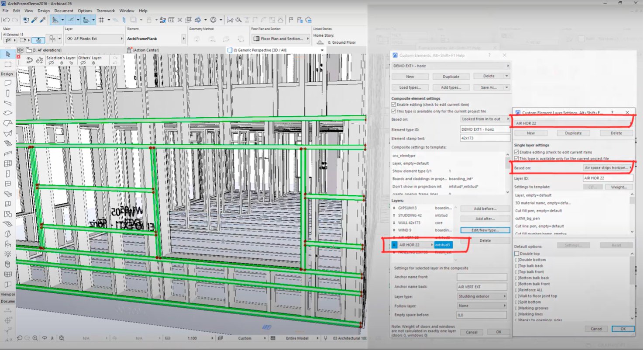
Task: Toggle project-file-only checkbox in Composite element settings
Action: (394, 111)
